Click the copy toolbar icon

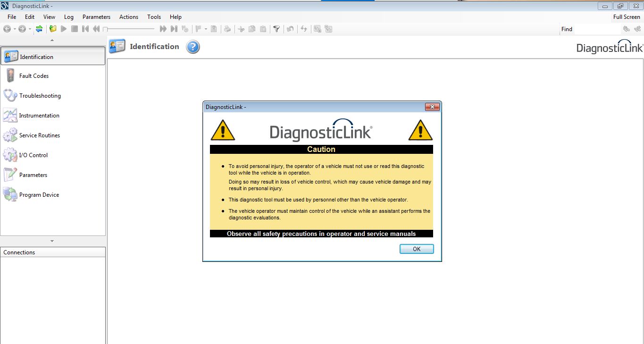(252, 29)
